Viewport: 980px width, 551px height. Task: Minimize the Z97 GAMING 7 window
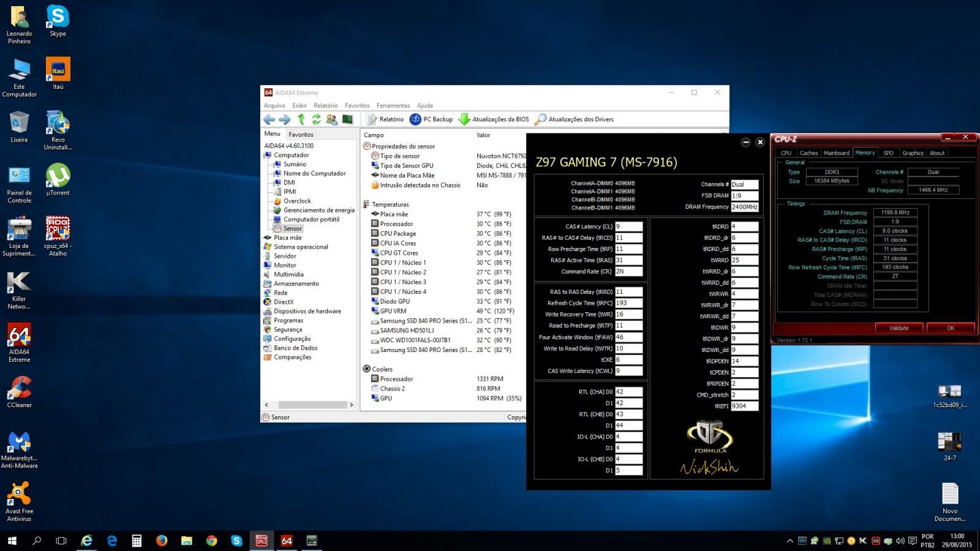click(x=745, y=142)
